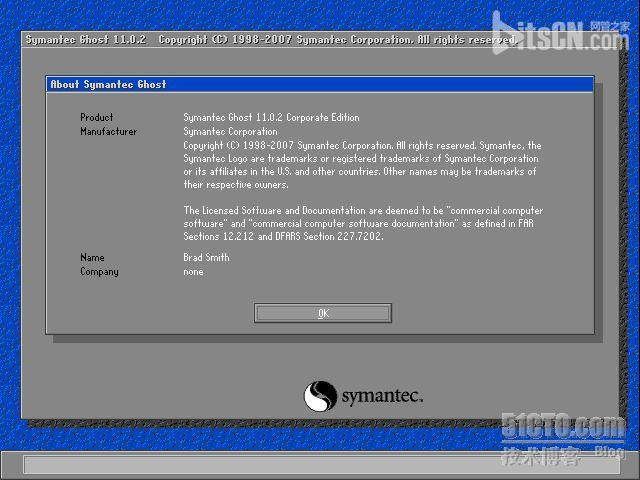The image size is (640, 480).
Task: Click the 'Brad Smith' name value
Action: click(x=207, y=258)
